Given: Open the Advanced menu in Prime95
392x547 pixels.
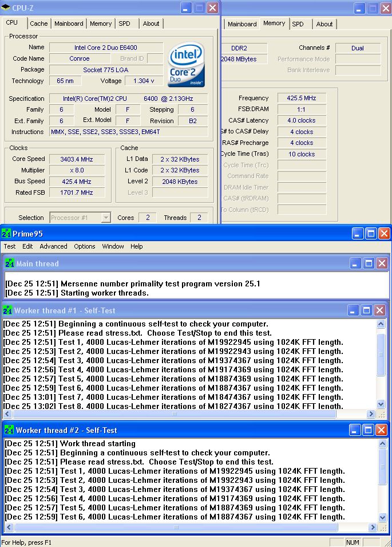Looking at the screenshot, I should pyautogui.click(x=53, y=246).
